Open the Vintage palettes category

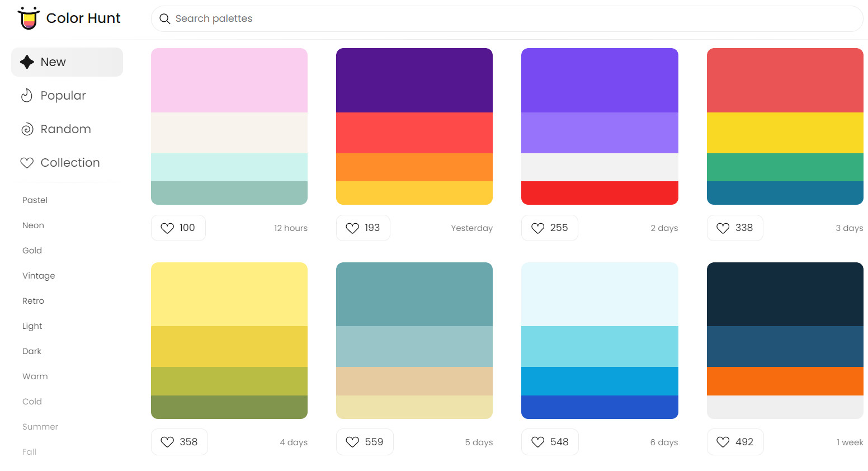39,276
